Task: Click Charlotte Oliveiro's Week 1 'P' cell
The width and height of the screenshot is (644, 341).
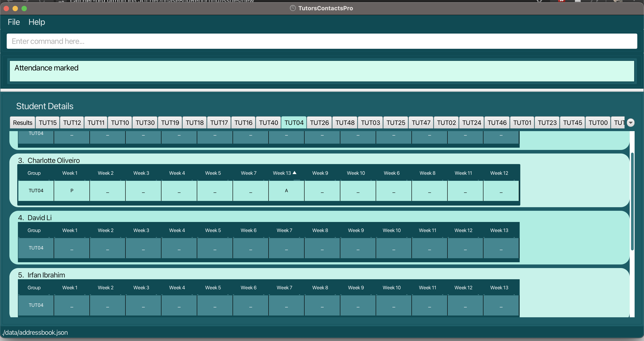Action: click(x=72, y=191)
